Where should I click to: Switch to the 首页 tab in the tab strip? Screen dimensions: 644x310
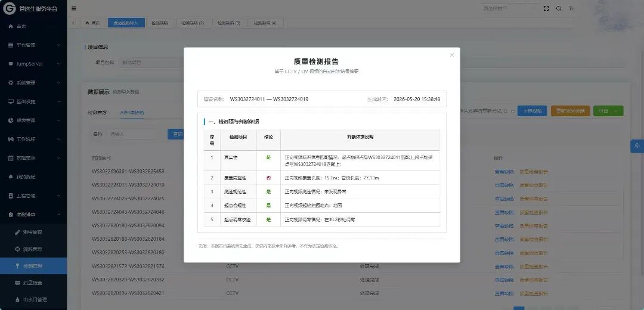(x=92, y=23)
